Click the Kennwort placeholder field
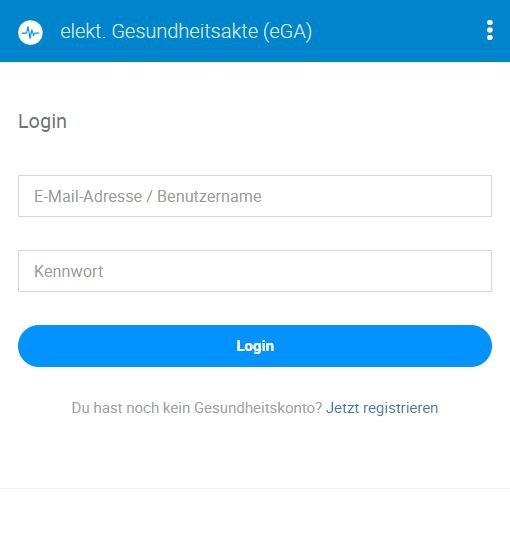This screenshot has width=510, height=547. tap(255, 271)
